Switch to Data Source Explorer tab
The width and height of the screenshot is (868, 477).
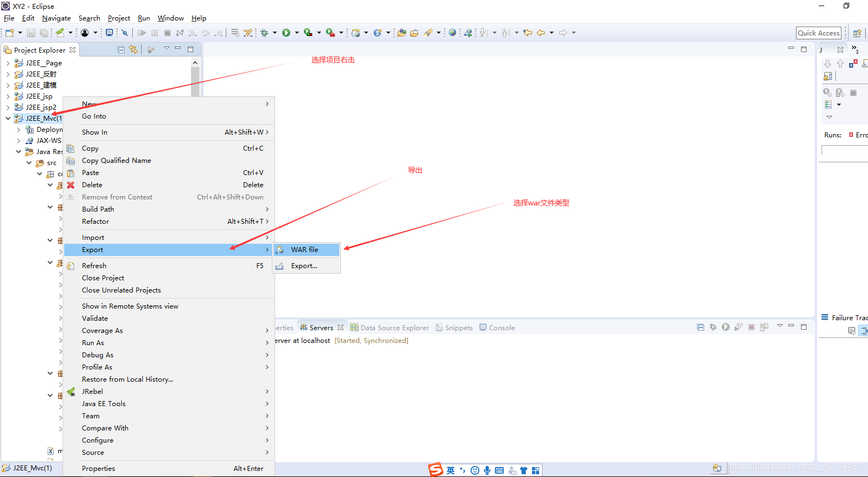pyautogui.click(x=390, y=327)
